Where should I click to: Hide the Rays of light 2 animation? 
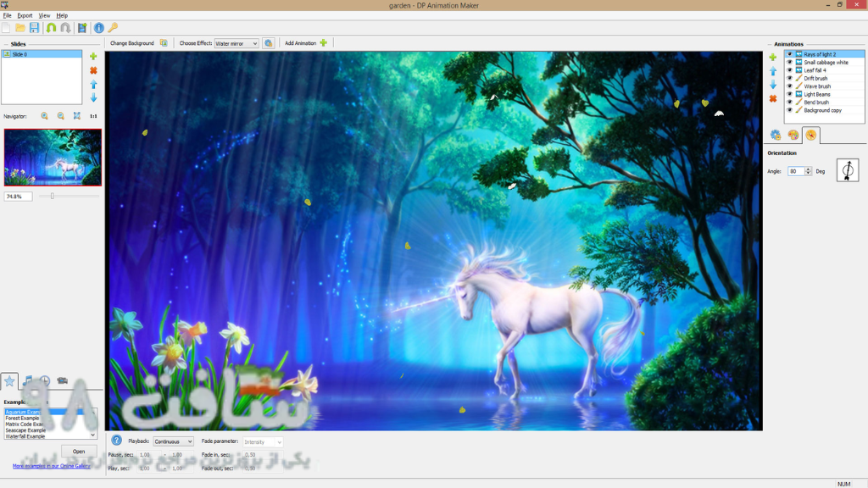[790, 54]
